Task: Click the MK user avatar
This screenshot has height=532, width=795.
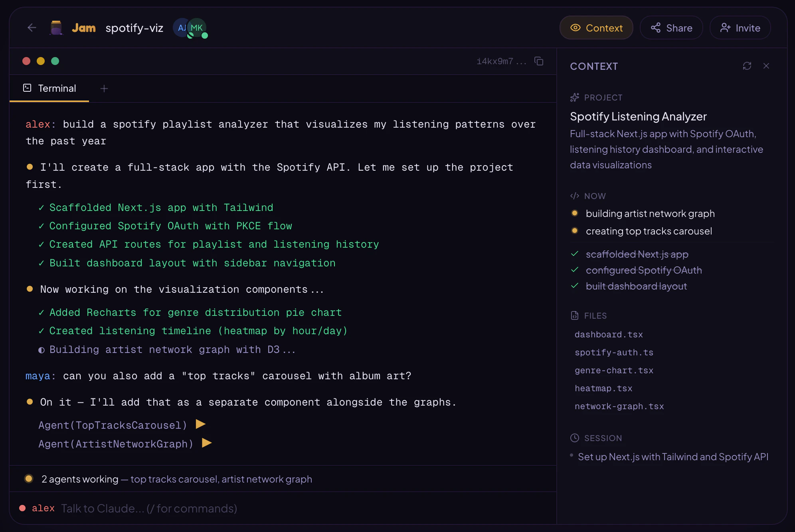Action: [x=197, y=28]
